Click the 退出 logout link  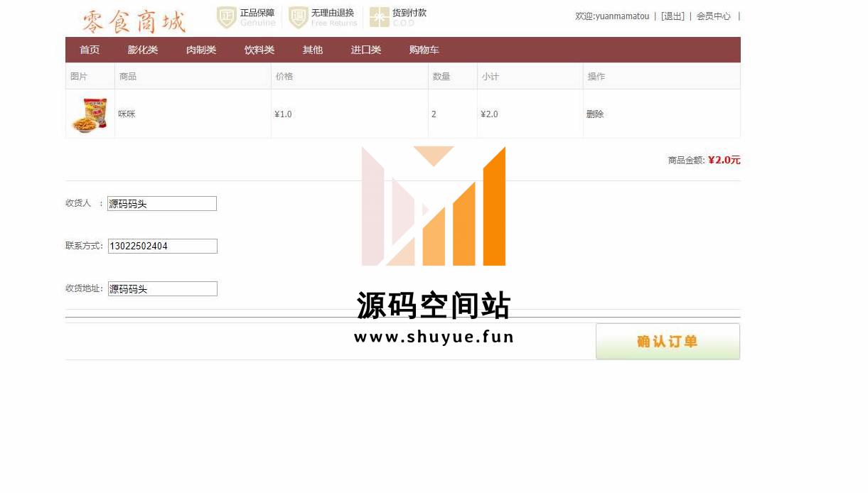pyautogui.click(x=673, y=16)
